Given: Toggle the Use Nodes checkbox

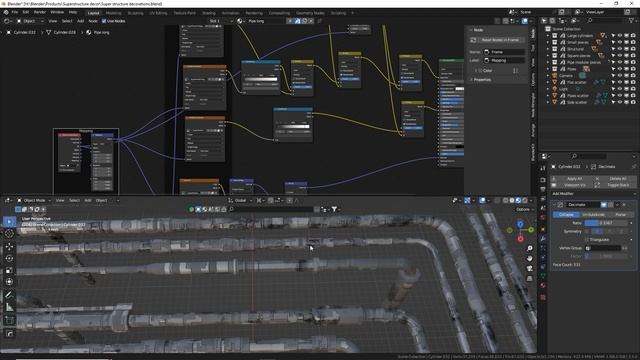Looking at the screenshot, I should point(104,21).
